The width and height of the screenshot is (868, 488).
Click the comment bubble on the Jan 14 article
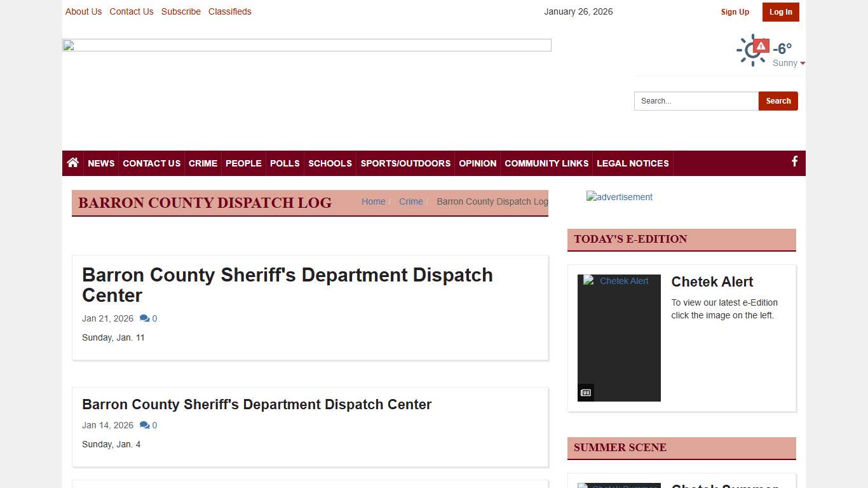point(145,425)
